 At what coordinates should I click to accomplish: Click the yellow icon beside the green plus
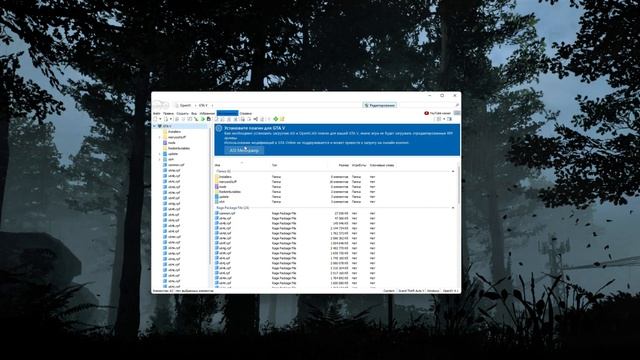pyautogui.click(x=282, y=119)
